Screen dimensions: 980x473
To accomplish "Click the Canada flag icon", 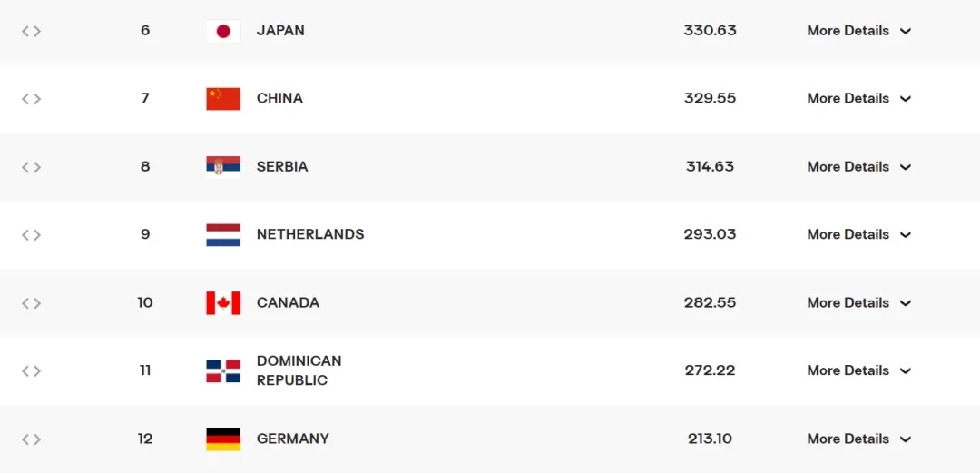I will 223,303.
